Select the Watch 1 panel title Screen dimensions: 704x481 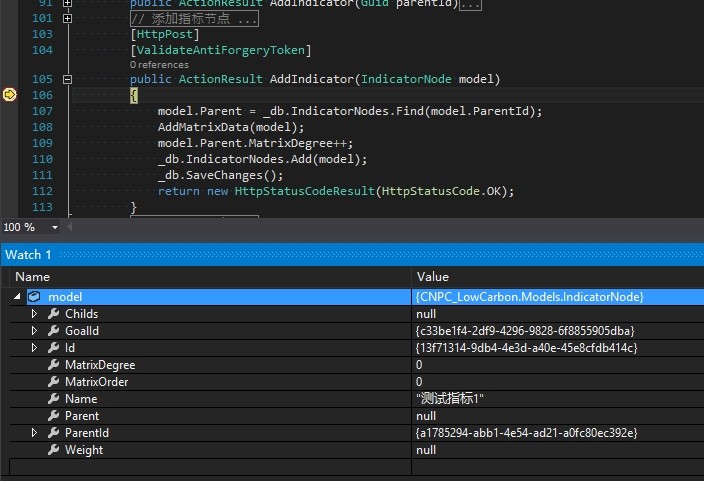pyautogui.click(x=28, y=255)
